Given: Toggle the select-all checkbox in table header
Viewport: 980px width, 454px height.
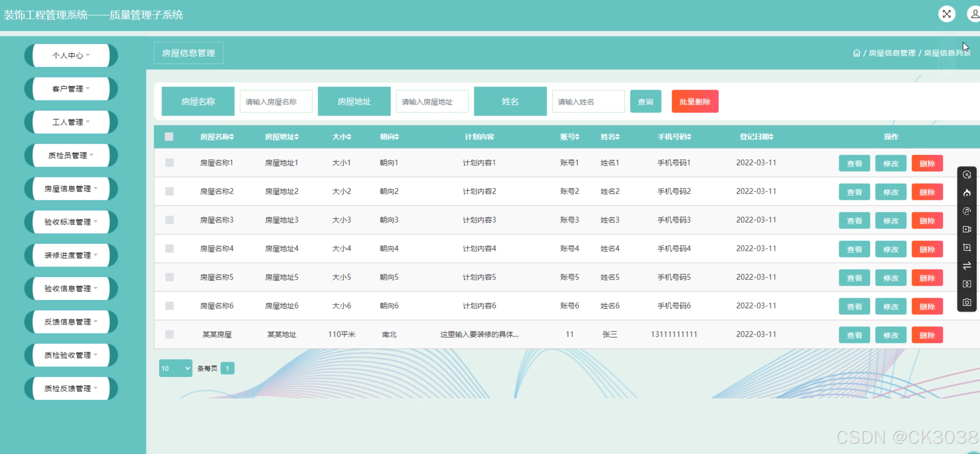Looking at the screenshot, I should pos(169,137).
